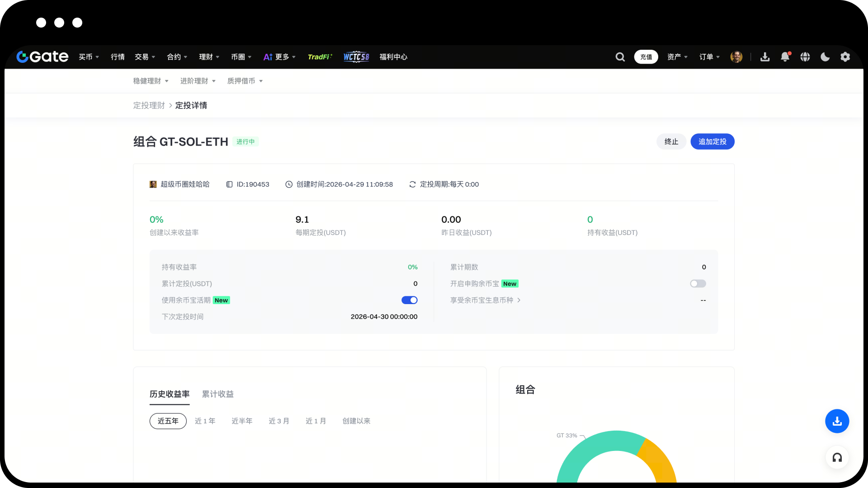
Task: Click the New badge beside 开启申购余币宝
Action: [x=510, y=284]
